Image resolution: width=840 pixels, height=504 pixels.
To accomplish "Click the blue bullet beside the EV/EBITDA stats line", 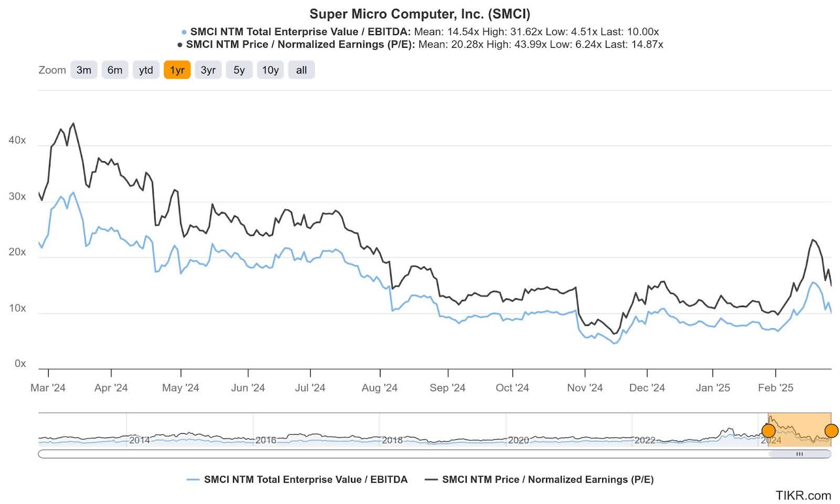I will point(183,32).
